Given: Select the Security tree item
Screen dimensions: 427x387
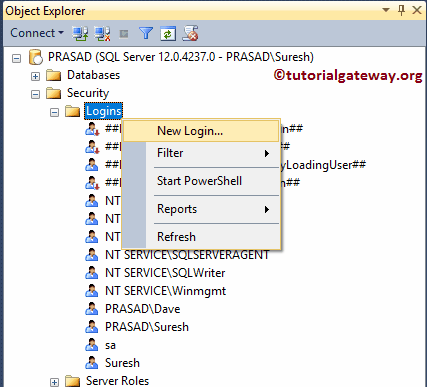Looking at the screenshot, I should pyautogui.click(x=88, y=93).
